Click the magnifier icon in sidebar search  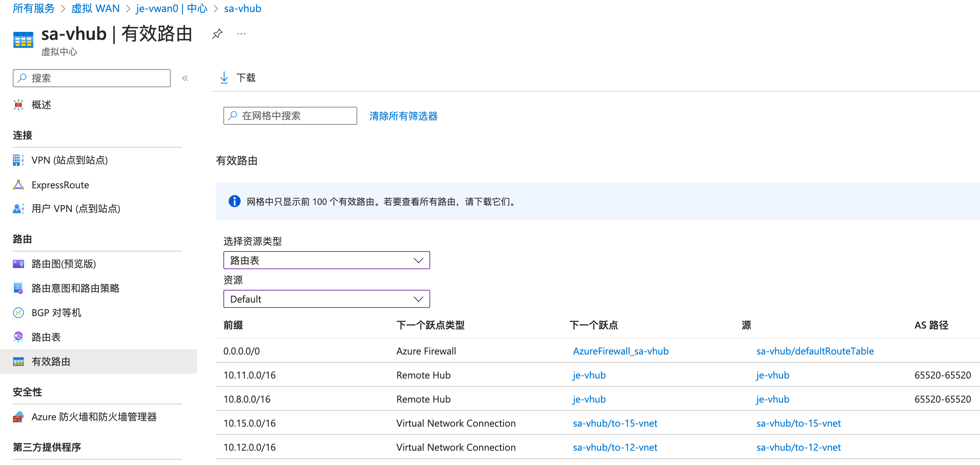pyautogui.click(x=22, y=78)
